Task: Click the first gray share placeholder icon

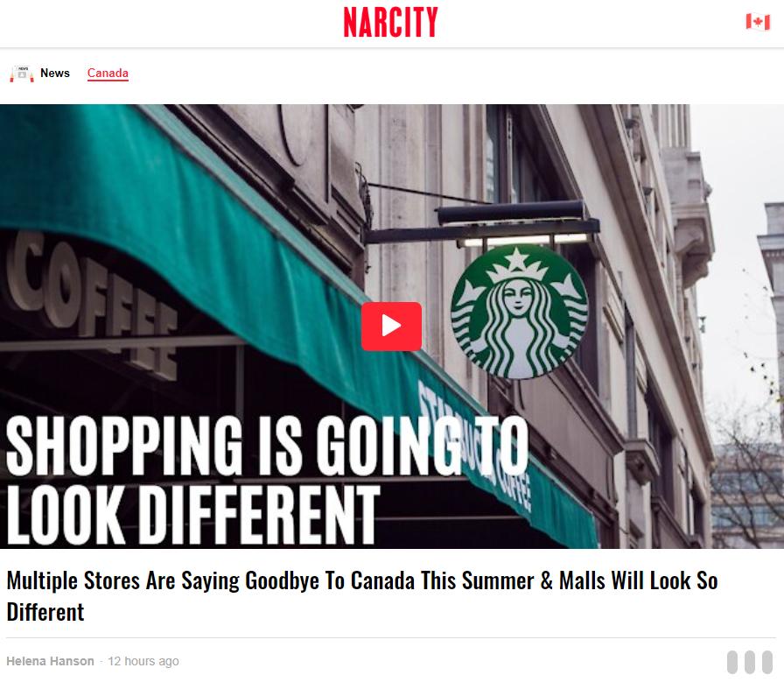Action: (x=731, y=662)
